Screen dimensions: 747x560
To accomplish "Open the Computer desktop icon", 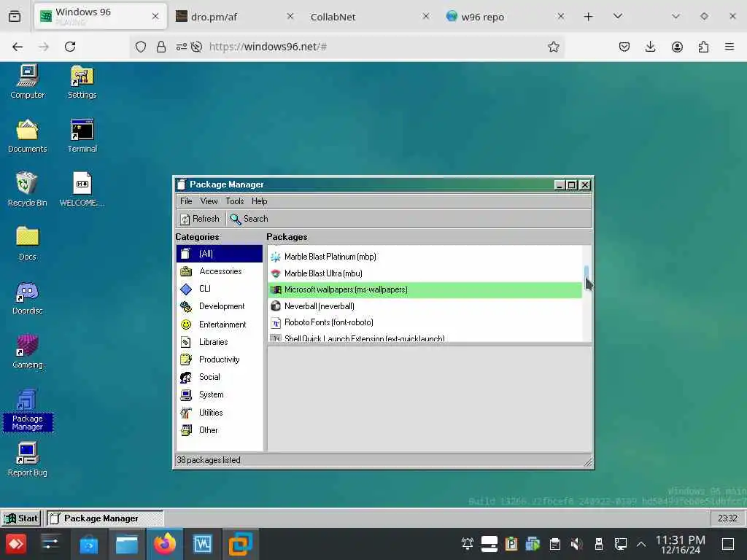I will 27,82.
